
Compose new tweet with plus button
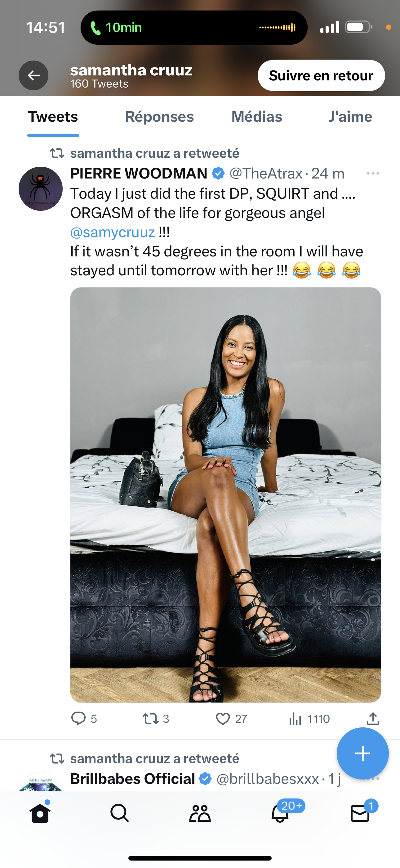tap(362, 753)
